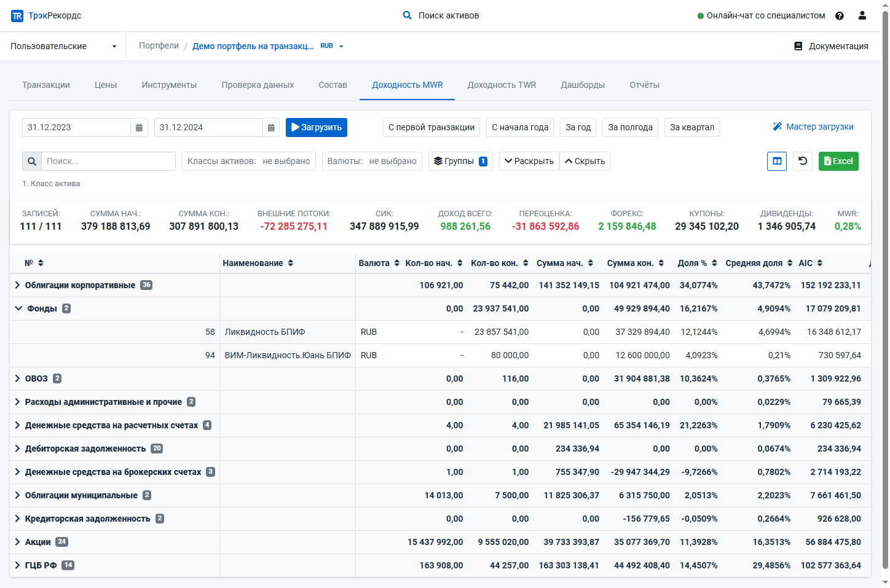Sort by Доля % column sort icon
Viewport: 890px width, 588px height.
click(714, 263)
